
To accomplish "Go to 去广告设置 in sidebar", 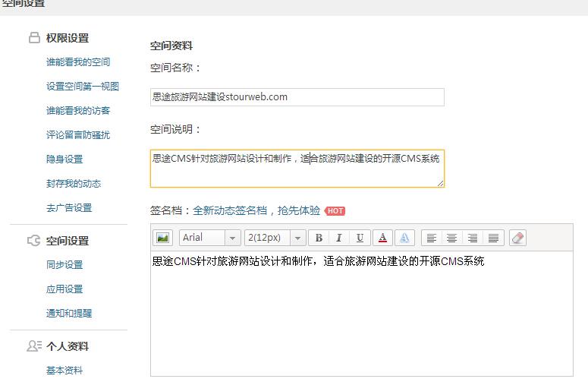I will (x=69, y=208).
